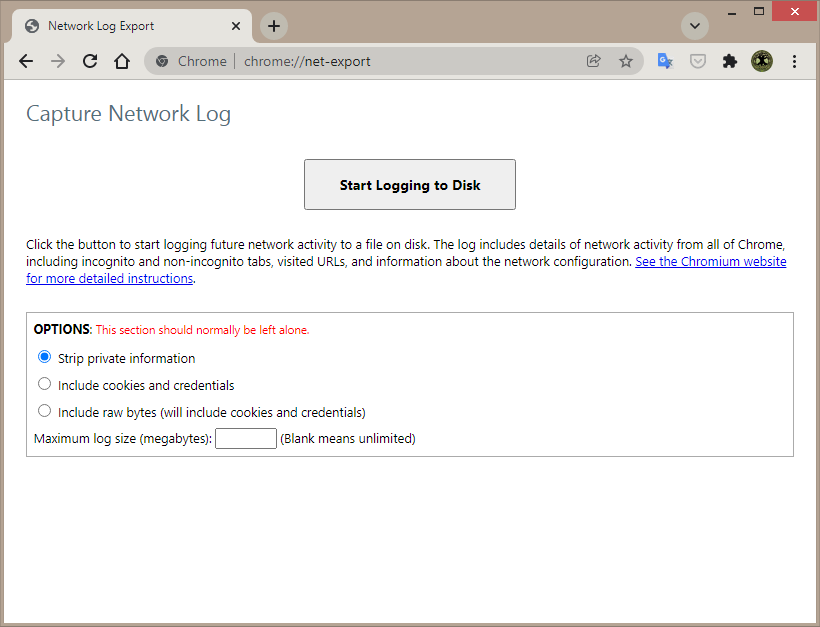
Task: Start Logging to Disk
Action: pos(409,185)
